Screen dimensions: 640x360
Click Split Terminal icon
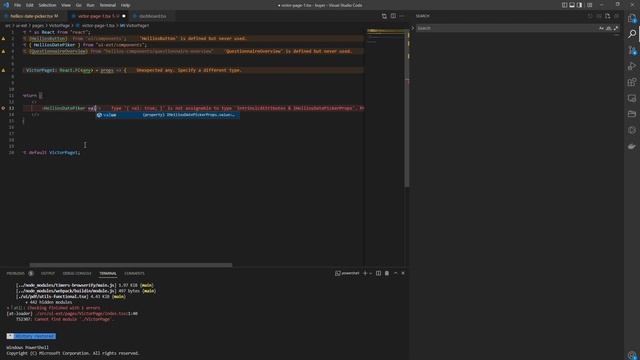[x=378, y=273]
